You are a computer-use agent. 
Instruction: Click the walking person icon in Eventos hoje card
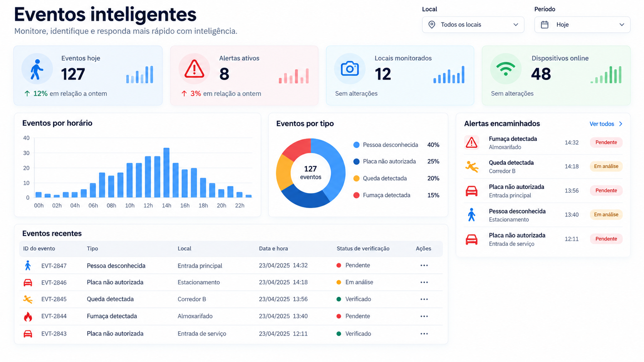pos(37,69)
